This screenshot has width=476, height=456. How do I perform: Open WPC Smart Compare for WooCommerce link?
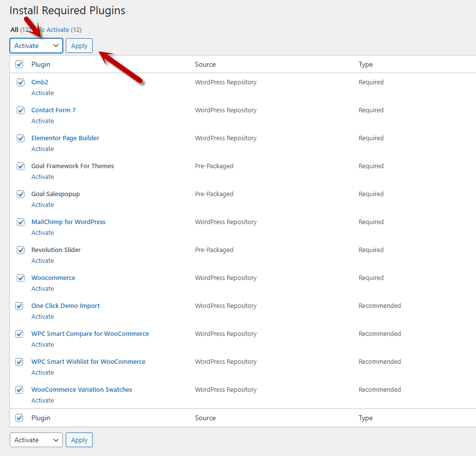click(90, 333)
